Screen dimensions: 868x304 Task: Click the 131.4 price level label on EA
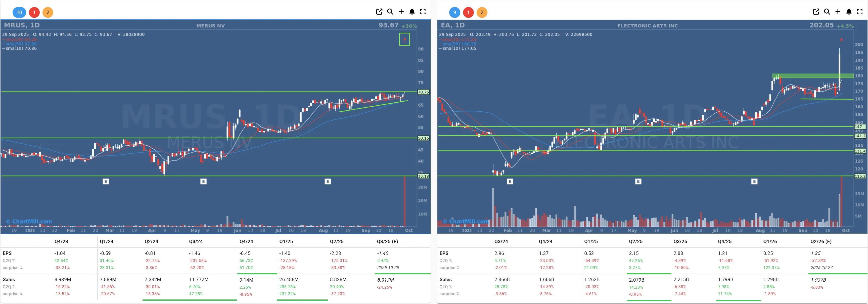[x=860, y=151]
